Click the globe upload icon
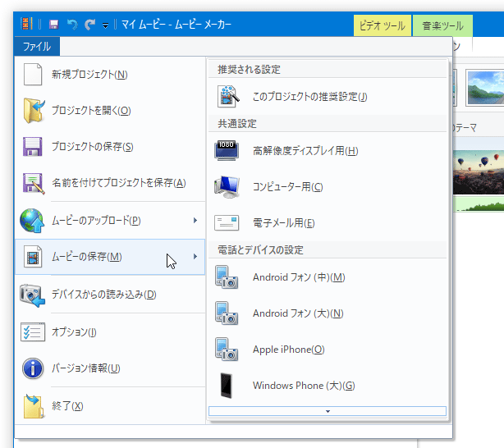Screen dimensions: 504x448 (x=32, y=221)
